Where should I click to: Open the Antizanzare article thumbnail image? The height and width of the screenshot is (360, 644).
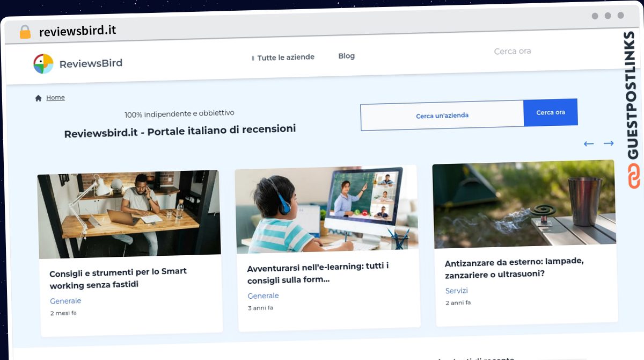524,204
